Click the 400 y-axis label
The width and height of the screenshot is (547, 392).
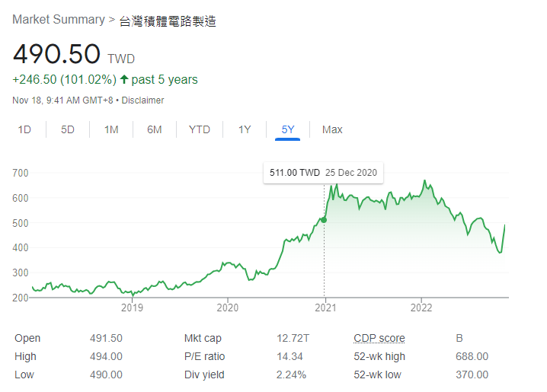tap(21, 247)
